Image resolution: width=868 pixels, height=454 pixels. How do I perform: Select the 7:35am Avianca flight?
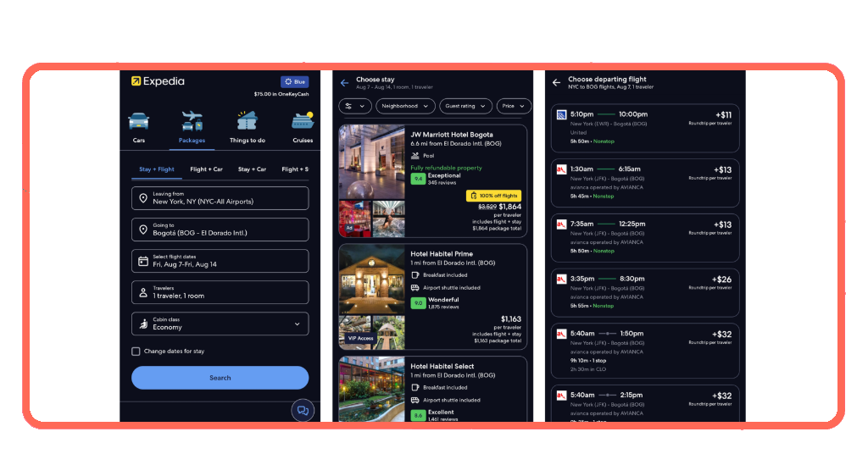[x=645, y=237]
